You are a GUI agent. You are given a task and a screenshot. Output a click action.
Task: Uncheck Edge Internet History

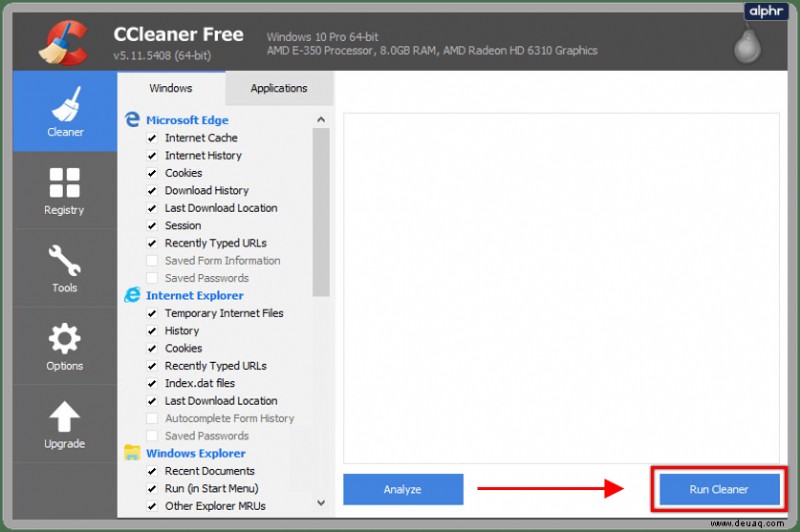[x=152, y=156]
